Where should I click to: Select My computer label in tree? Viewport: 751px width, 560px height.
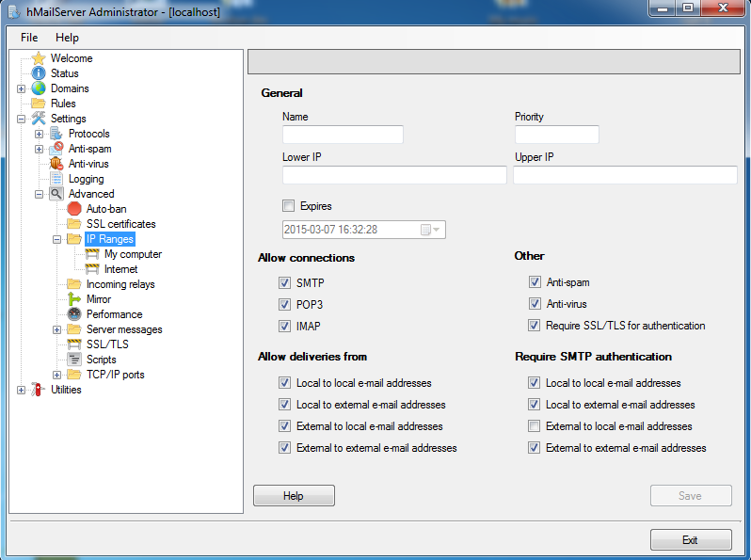point(133,254)
